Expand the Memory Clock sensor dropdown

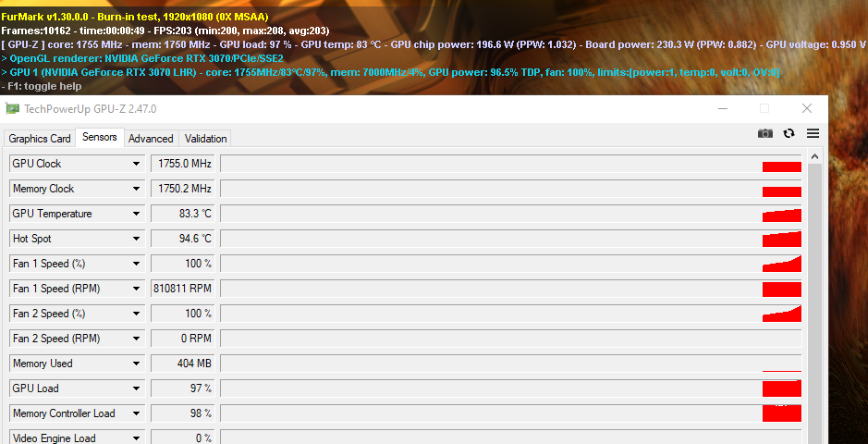(x=136, y=189)
